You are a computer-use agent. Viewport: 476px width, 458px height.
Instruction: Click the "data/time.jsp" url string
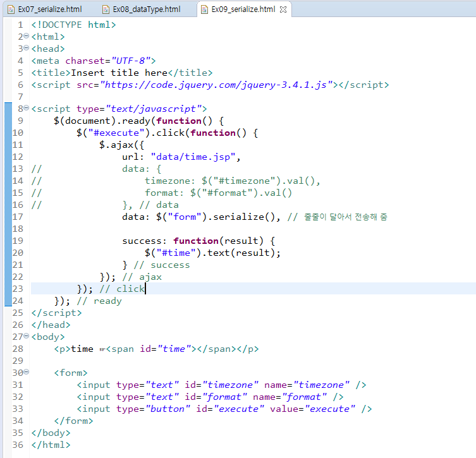193,157
